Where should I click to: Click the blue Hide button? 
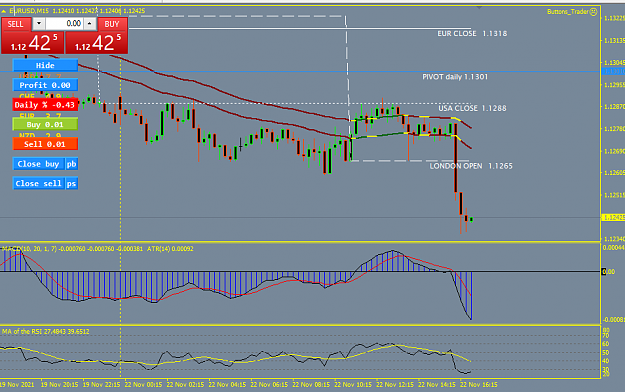click(x=45, y=65)
